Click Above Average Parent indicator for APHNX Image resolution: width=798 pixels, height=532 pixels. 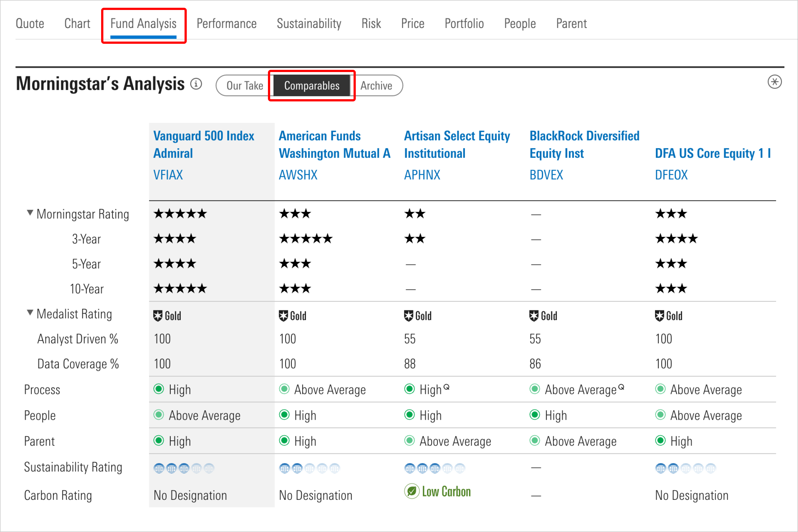(410, 440)
